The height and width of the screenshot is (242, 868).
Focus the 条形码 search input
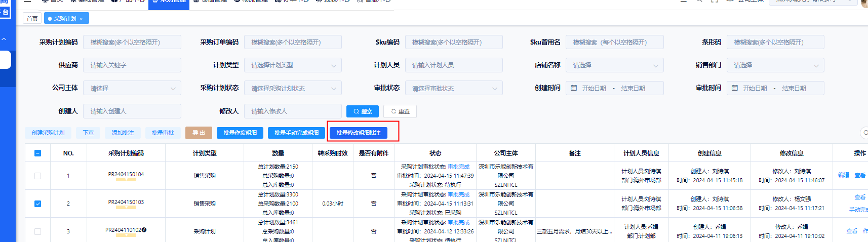point(775,43)
